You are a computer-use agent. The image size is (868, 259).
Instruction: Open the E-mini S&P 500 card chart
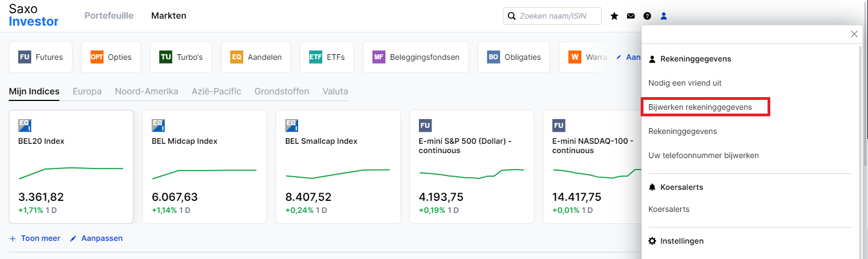click(472, 174)
